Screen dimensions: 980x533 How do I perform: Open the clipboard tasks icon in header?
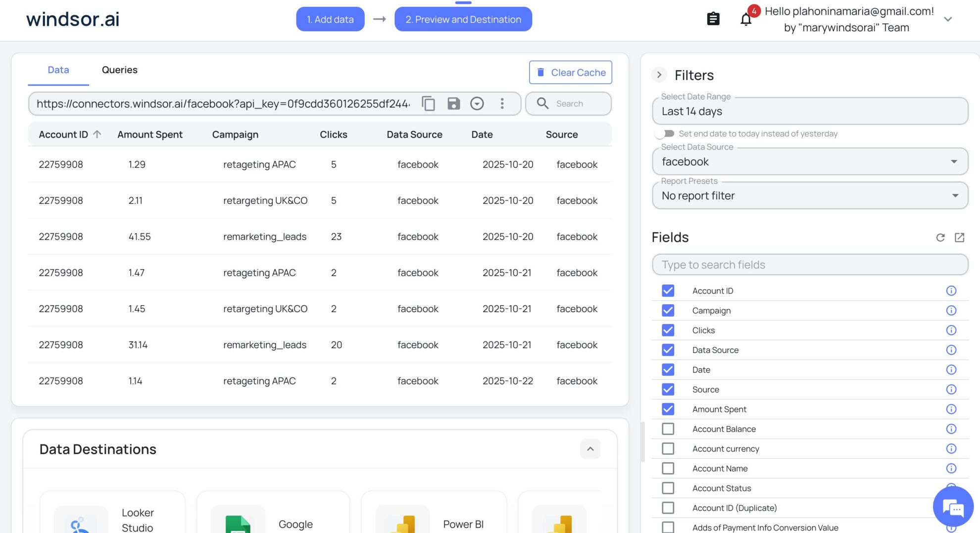[713, 19]
